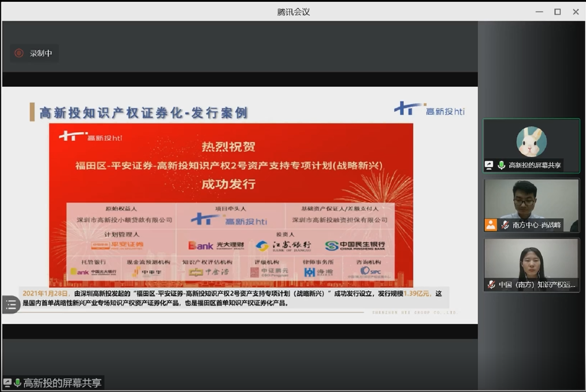Click the 深圳市高新投小额贷款有限公司 text
This screenshot has height=392, width=586.
pyautogui.click(x=124, y=220)
